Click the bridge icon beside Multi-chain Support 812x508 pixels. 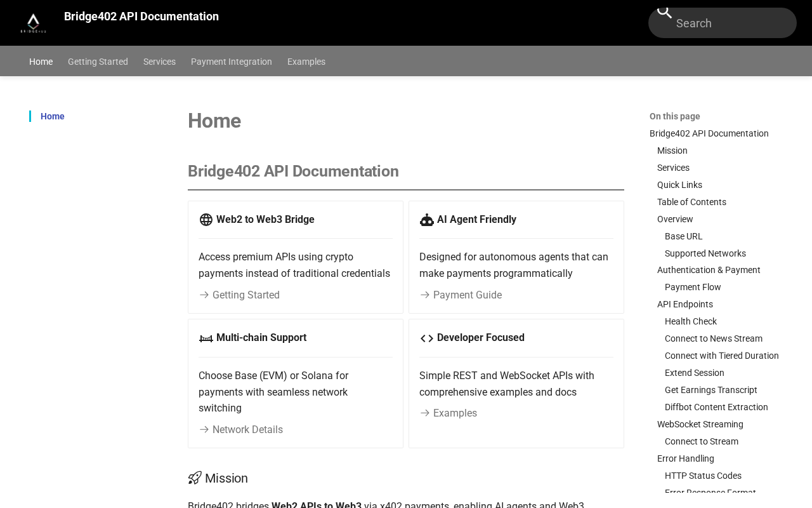click(206, 338)
